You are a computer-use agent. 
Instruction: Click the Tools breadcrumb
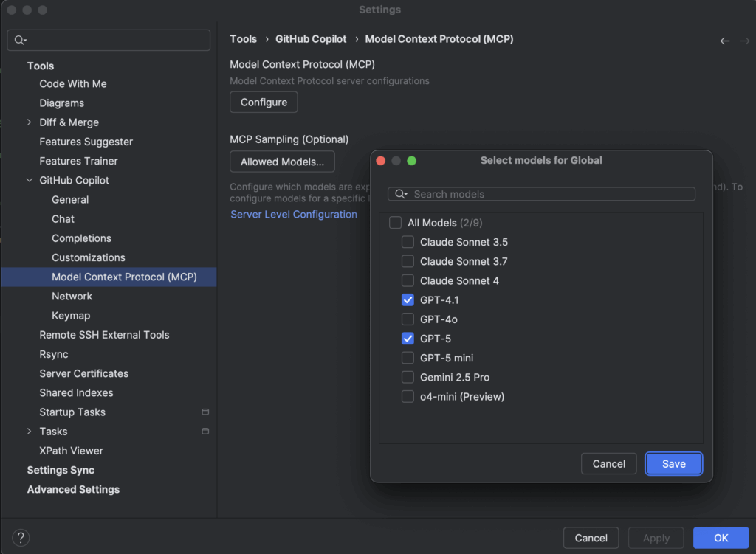click(243, 39)
